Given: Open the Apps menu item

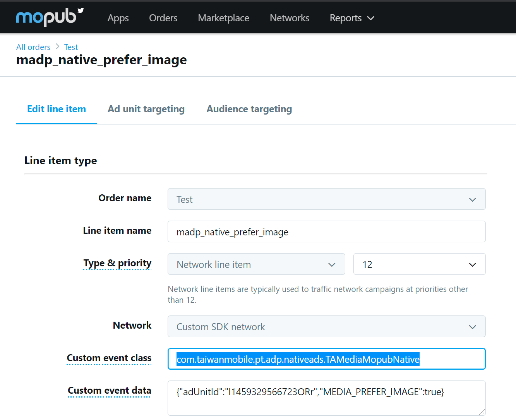Looking at the screenshot, I should pyautogui.click(x=118, y=18).
